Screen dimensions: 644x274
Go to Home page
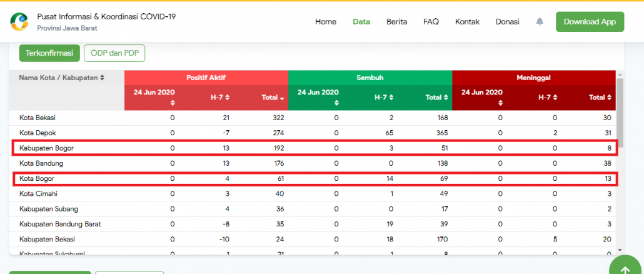tap(326, 22)
